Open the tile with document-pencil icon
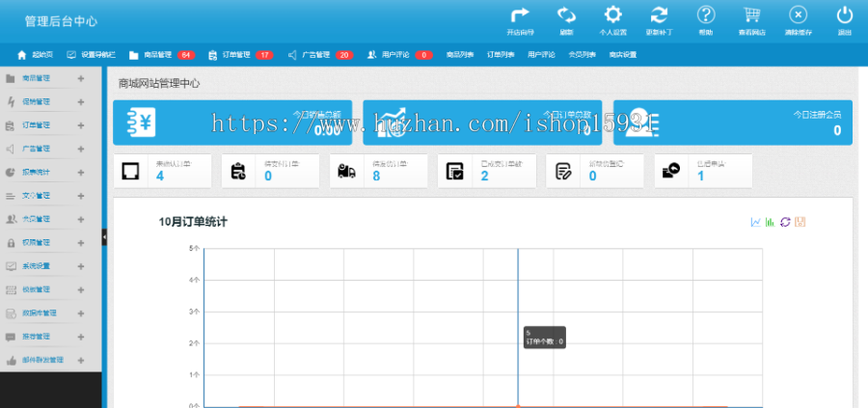The height and width of the screenshot is (408, 868). pos(595,171)
